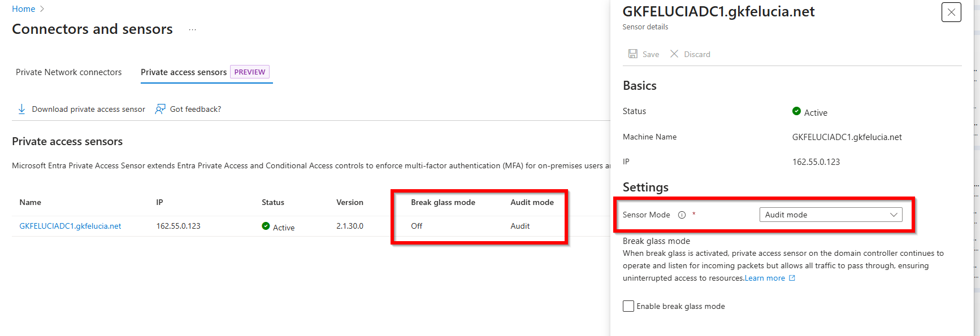
Task: Click the breadcrumb chevron after Home
Action: [x=42, y=9]
